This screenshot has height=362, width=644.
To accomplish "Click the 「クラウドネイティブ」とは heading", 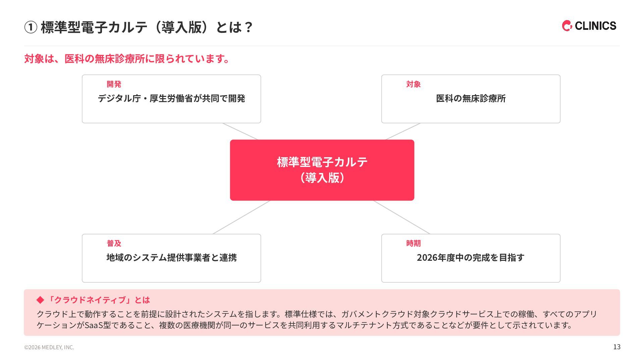I will [98, 300].
